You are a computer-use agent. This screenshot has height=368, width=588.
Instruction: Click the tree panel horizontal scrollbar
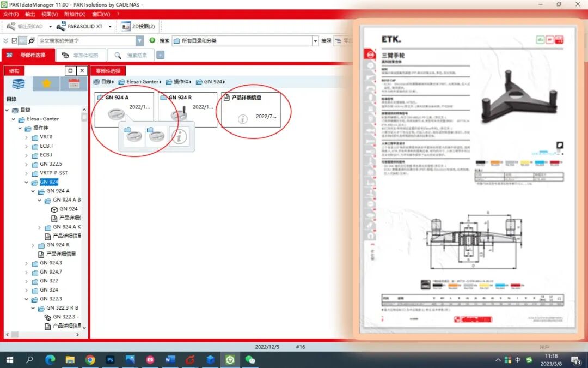(42, 334)
